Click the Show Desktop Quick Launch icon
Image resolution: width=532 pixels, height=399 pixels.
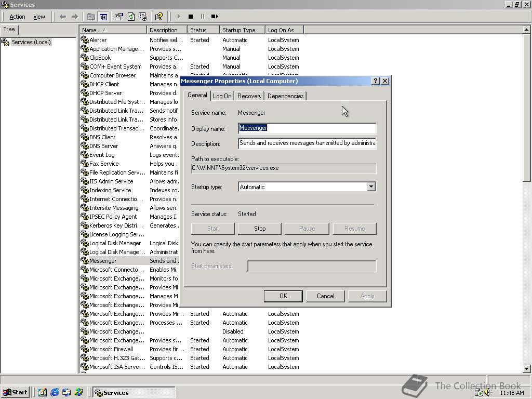(x=43, y=392)
